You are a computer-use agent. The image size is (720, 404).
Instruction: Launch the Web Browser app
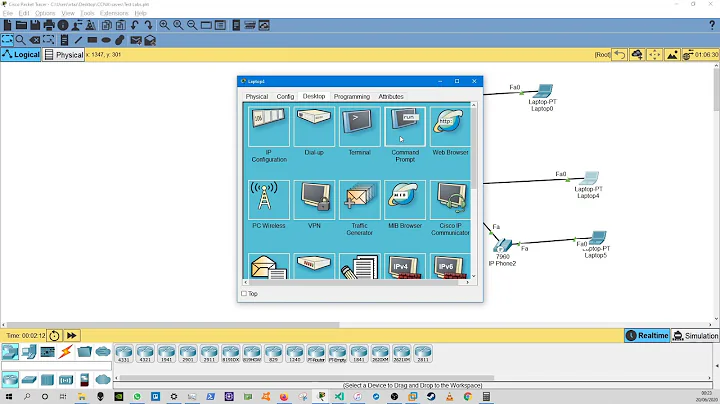click(x=450, y=127)
